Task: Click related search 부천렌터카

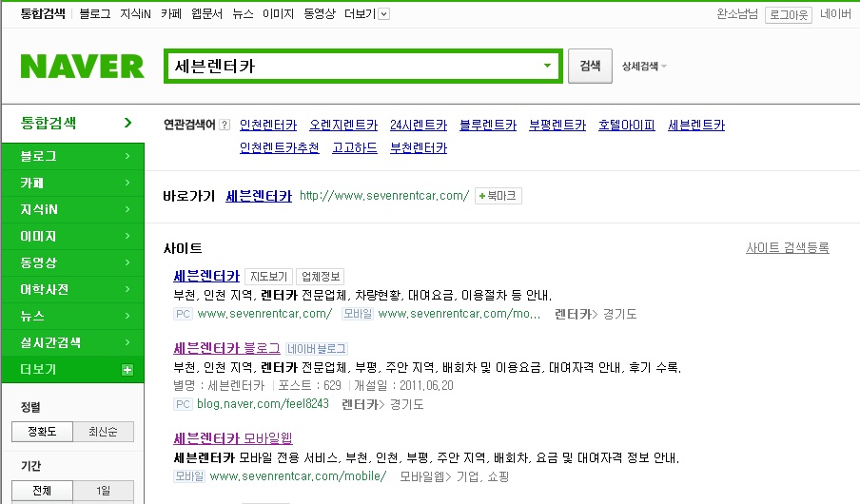Action: click(x=419, y=148)
